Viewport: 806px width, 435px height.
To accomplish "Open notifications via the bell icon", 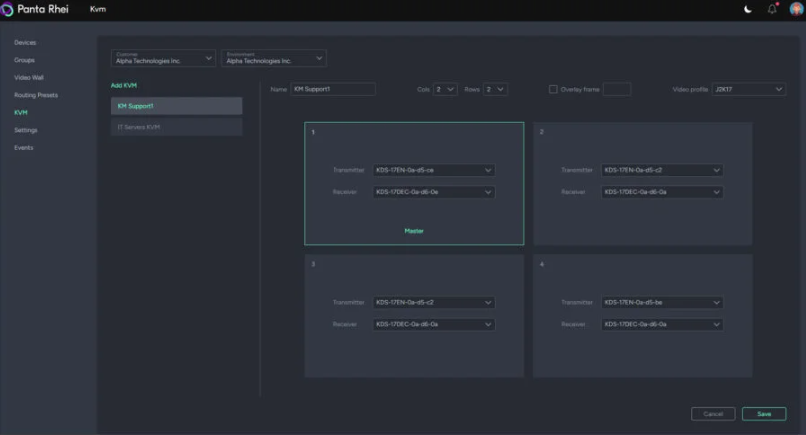I will 772,9.
